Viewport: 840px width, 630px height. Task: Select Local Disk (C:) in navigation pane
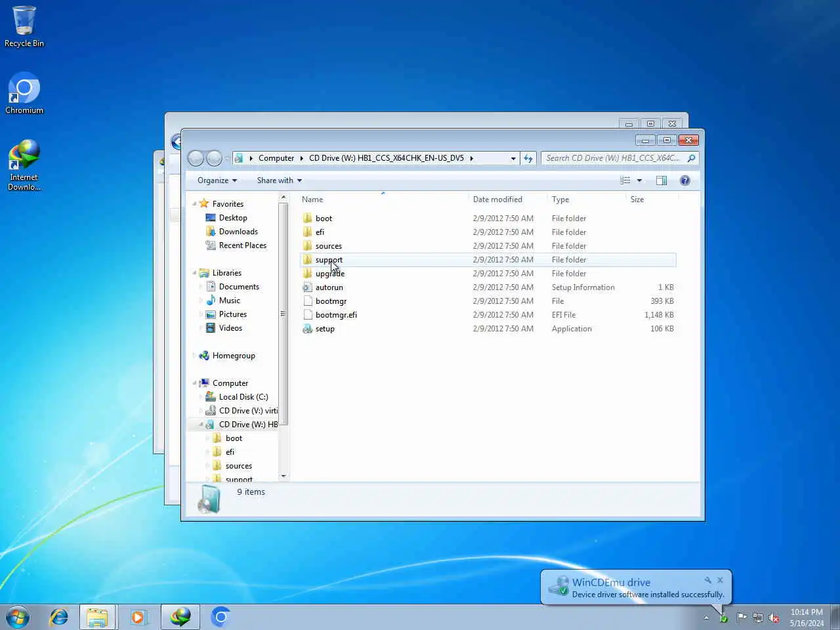coord(243,397)
